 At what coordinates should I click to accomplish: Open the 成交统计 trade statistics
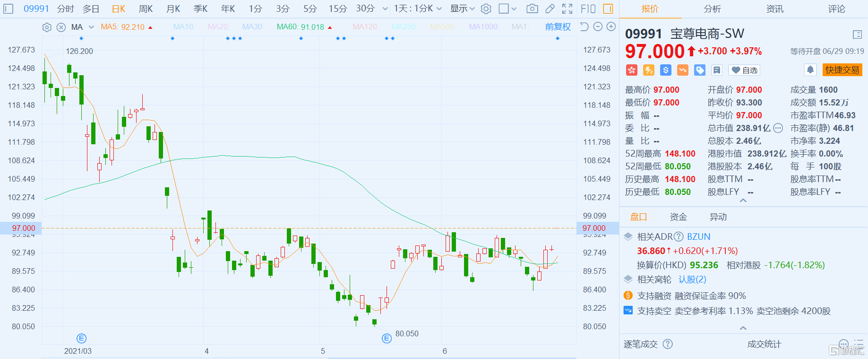pos(764,344)
